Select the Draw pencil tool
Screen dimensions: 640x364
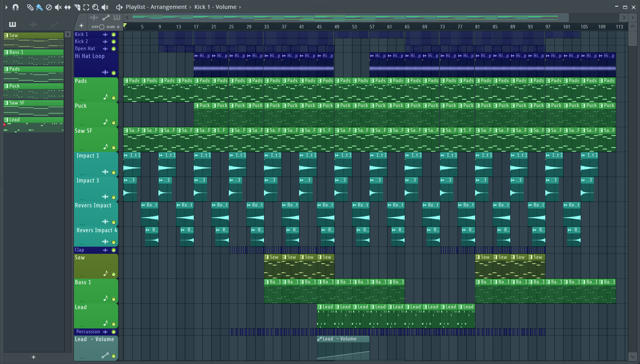[x=30, y=7]
